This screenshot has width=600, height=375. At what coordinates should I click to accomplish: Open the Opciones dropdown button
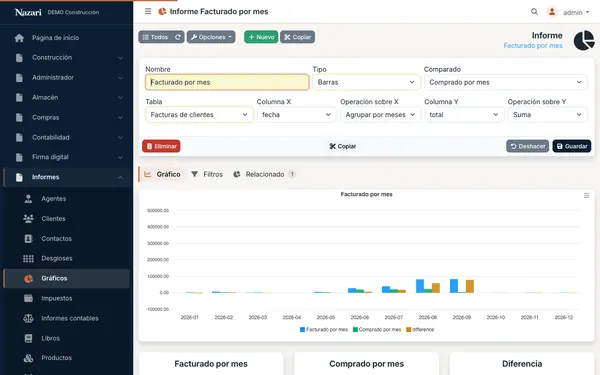pos(211,37)
